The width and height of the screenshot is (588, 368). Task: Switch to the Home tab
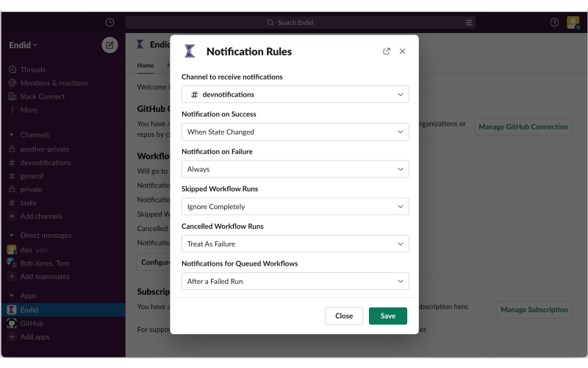(146, 66)
